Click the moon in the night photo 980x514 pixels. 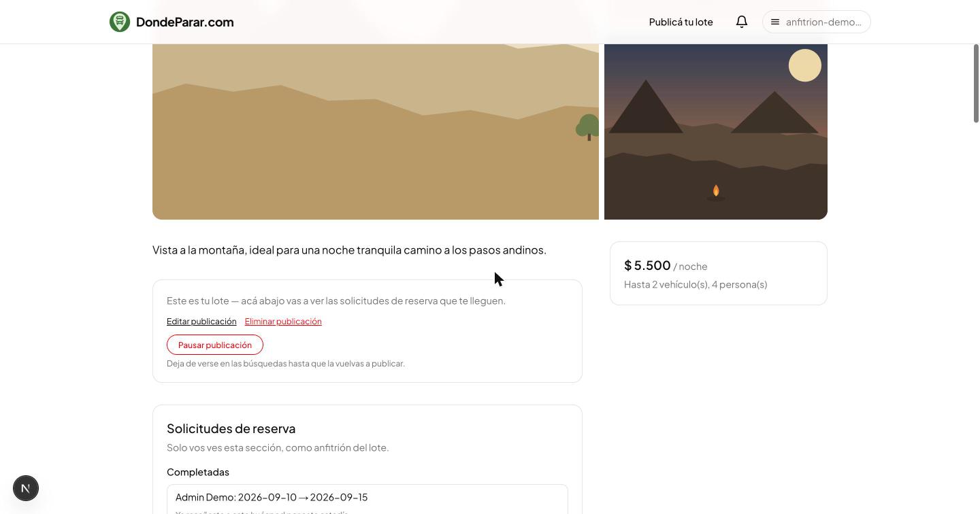click(x=805, y=65)
